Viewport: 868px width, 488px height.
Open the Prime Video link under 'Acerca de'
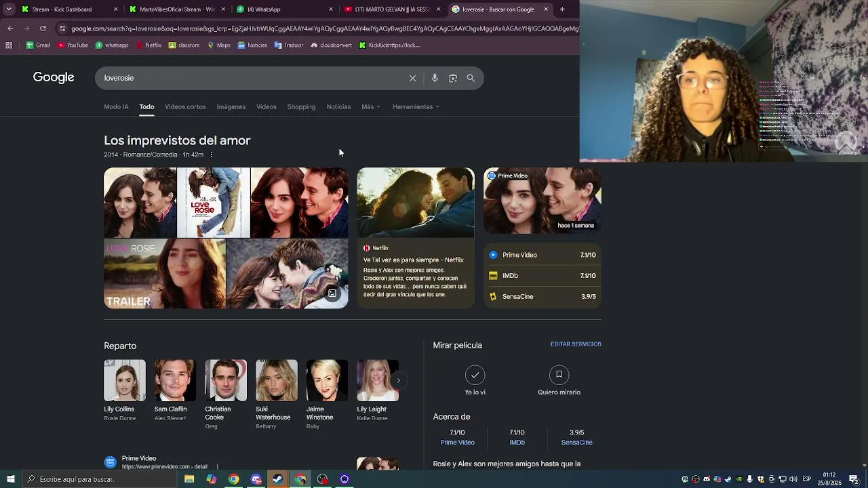tap(457, 443)
